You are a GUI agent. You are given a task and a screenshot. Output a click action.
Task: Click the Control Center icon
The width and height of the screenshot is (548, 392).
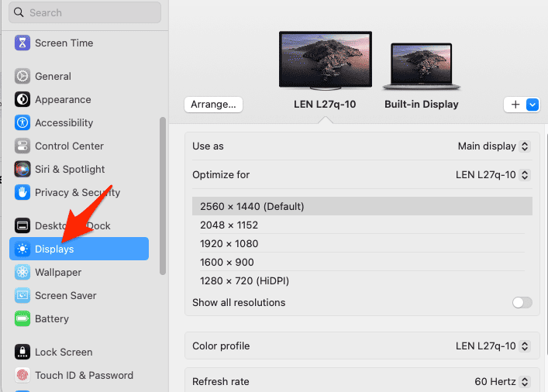coord(22,146)
